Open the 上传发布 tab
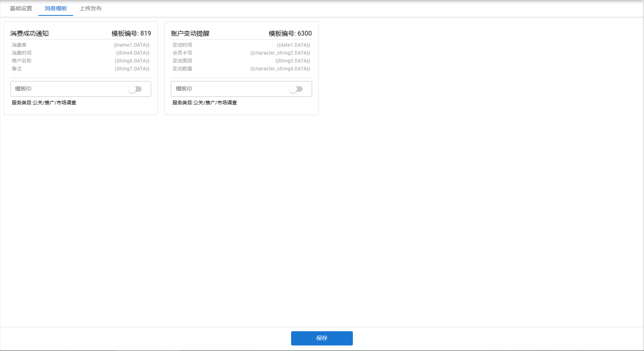 point(91,8)
